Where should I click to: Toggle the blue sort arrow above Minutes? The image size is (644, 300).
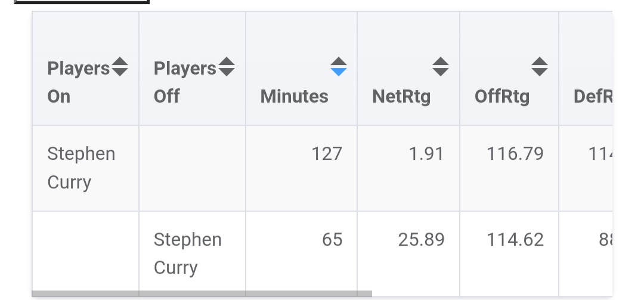(x=338, y=67)
